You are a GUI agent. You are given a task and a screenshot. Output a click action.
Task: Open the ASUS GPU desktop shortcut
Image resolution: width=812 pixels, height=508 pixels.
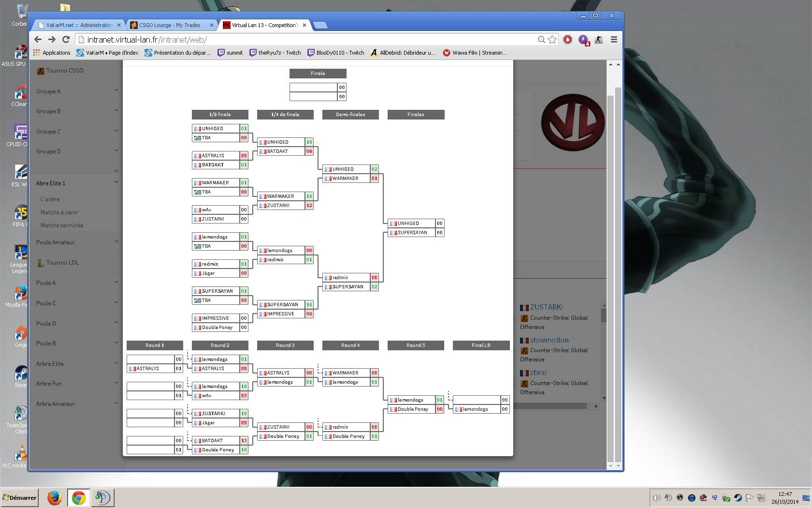[15, 55]
